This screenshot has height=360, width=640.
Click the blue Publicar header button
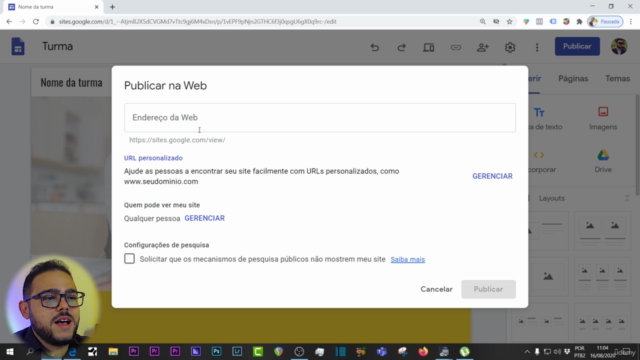[x=577, y=47]
